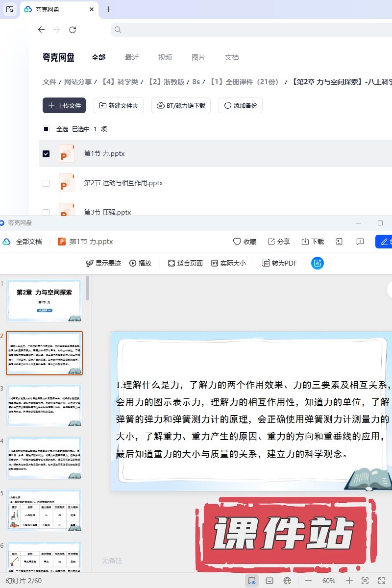Click the zoom out minus icon
Image resolution: width=392 pixels, height=588 pixels.
coord(308,581)
